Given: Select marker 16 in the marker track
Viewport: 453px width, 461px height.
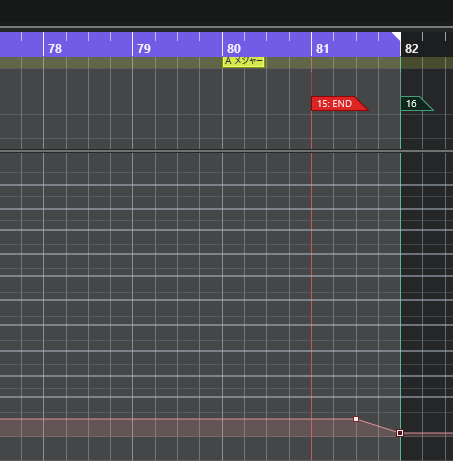Looking at the screenshot, I should [x=416, y=104].
